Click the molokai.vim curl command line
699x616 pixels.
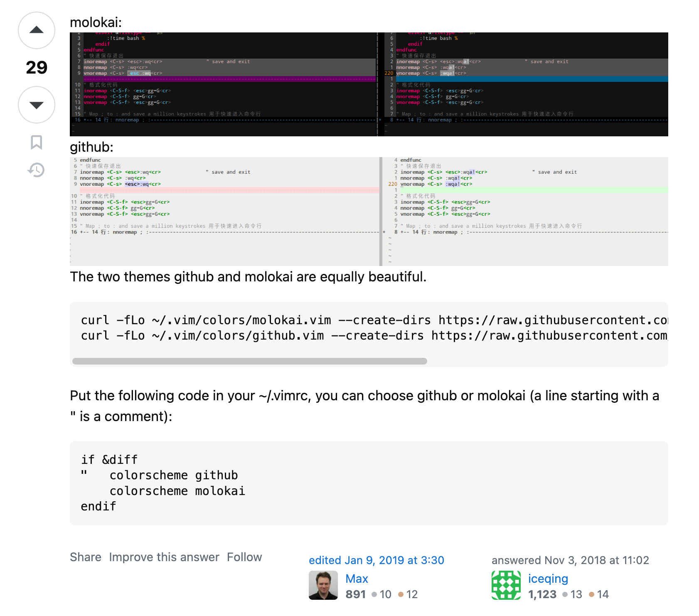(374, 320)
